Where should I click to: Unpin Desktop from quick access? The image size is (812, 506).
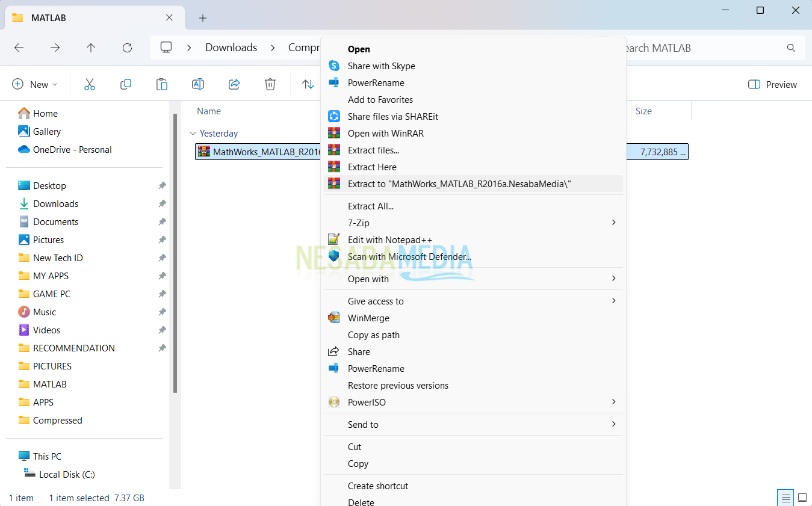[162, 186]
